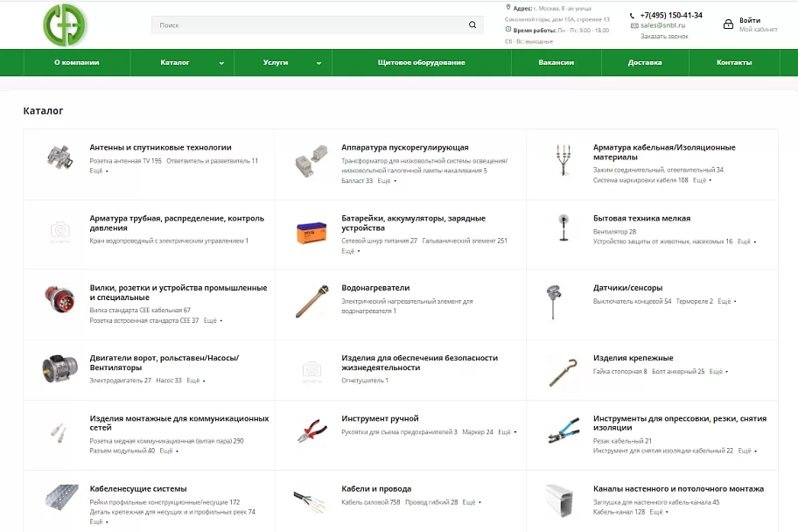Expand Ещё under Датчики/сенсоры
This screenshot has width=798, height=532.
click(x=726, y=301)
